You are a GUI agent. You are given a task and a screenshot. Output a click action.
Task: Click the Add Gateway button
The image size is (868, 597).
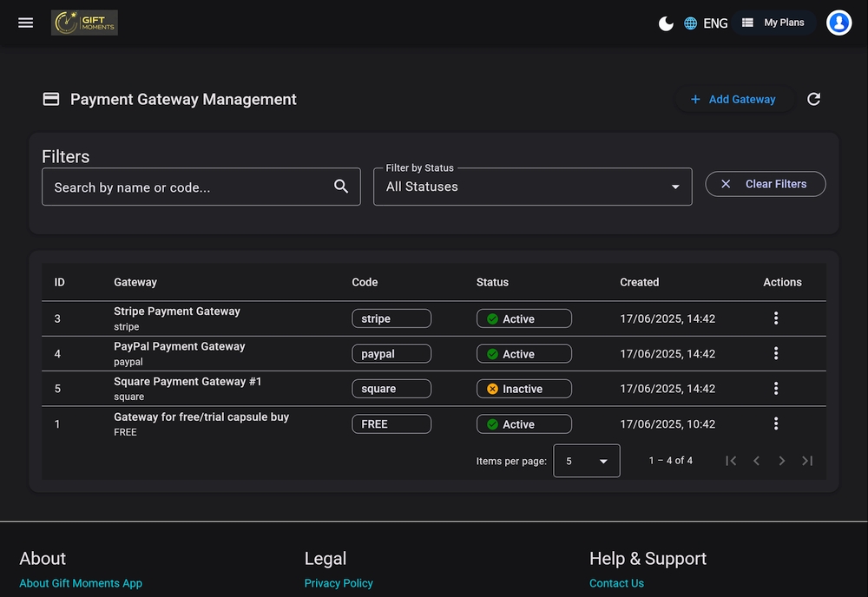[x=733, y=100]
